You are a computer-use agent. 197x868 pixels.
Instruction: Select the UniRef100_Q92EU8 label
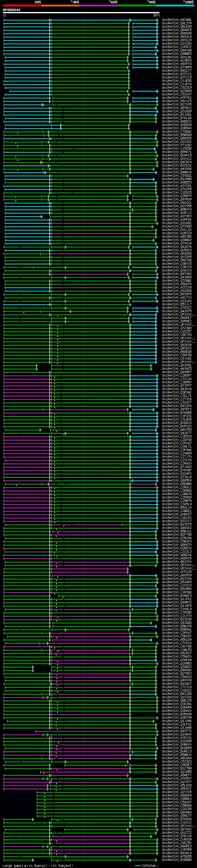point(177,345)
